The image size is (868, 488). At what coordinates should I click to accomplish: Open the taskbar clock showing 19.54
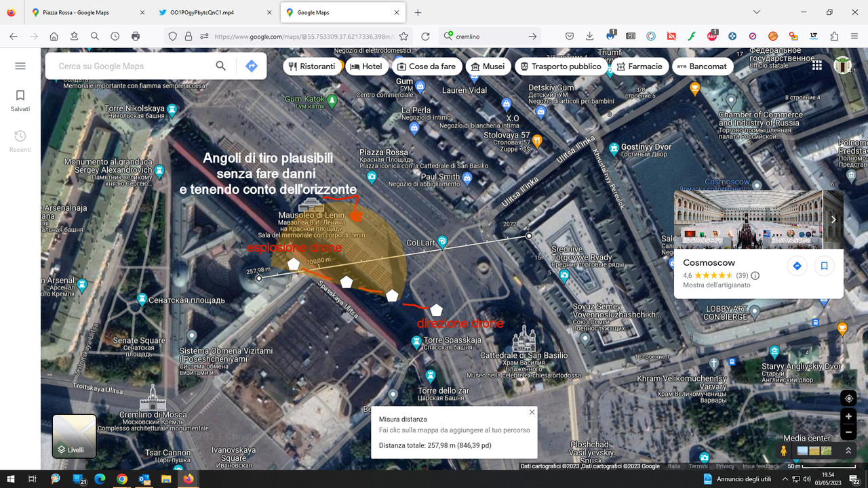point(828,479)
